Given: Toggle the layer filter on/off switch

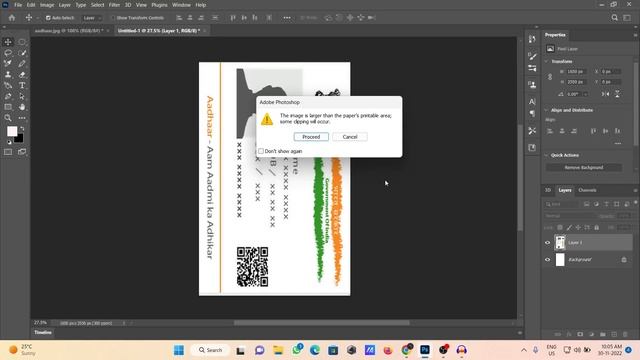Looking at the screenshot, I should pos(636,203).
